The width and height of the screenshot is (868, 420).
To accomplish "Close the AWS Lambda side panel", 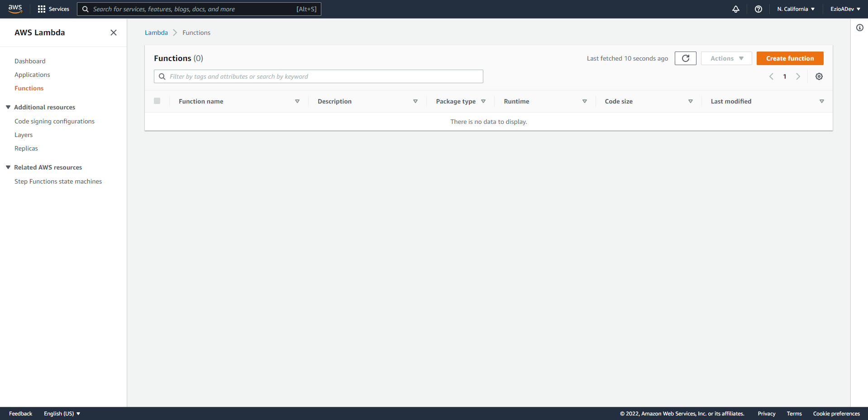I will pos(114,33).
